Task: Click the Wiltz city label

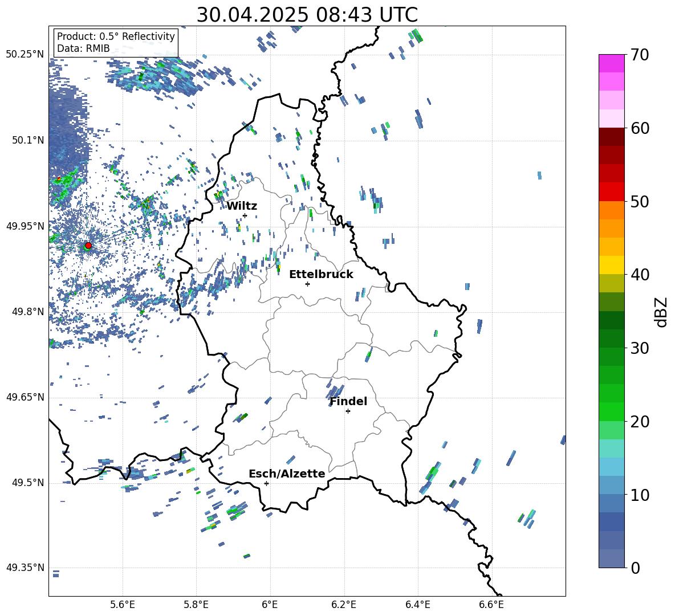Action: (x=242, y=206)
